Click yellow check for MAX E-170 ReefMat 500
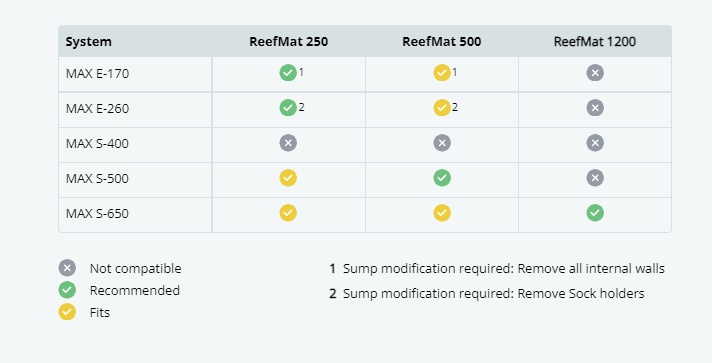This screenshot has width=712, height=363. [x=442, y=73]
